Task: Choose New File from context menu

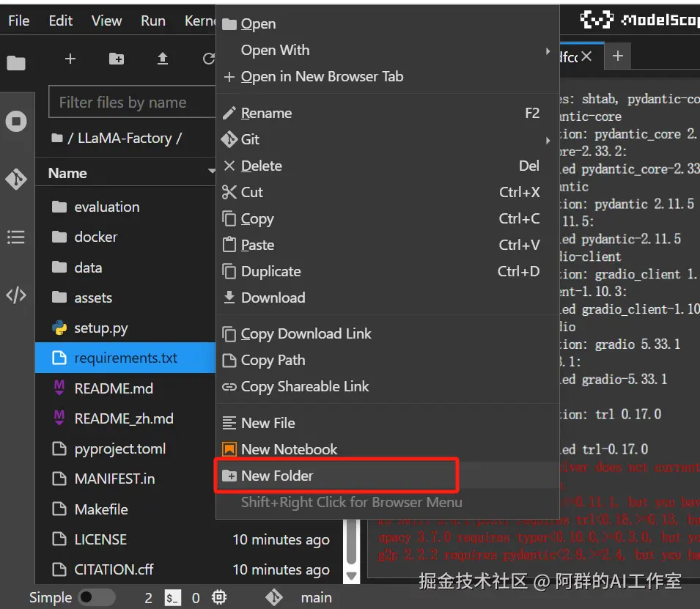Action: coord(388,424)
